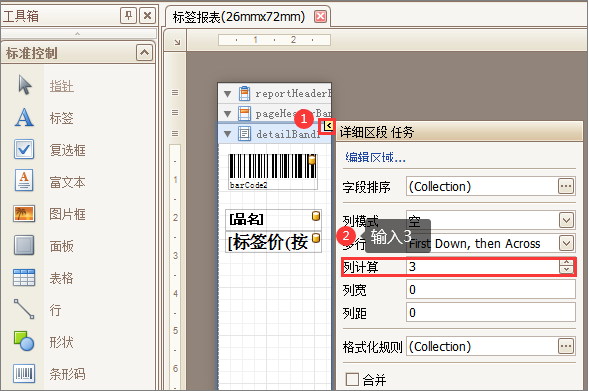Open 字段排序 collection editor ellipsis button
The width and height of the screenshot is (589, 391).
coord(566,186)
